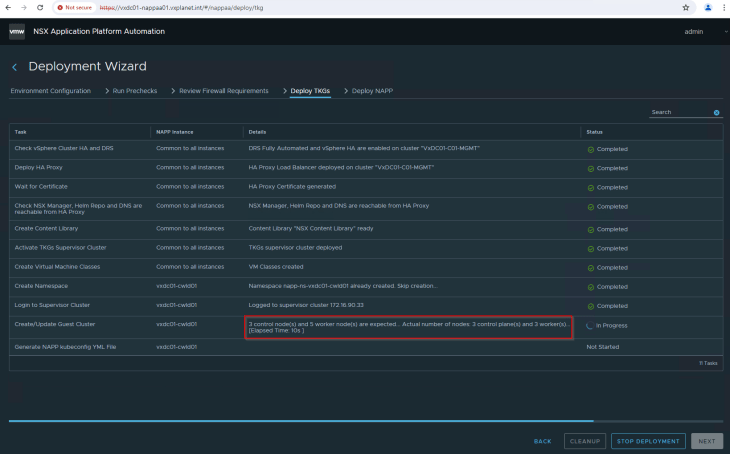Screen dimensions: 730x454
Task: Select 'Create Content Library' task
Action: point(46,228)
